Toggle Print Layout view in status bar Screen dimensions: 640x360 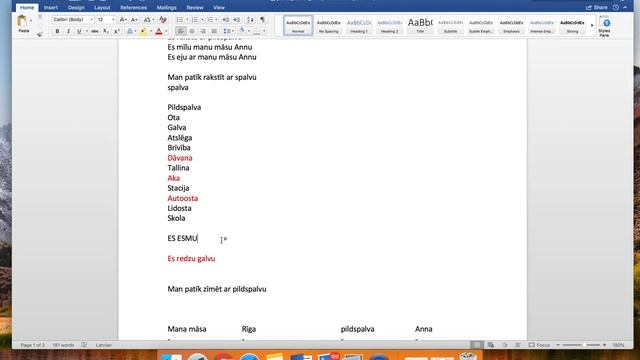point(476,345)
